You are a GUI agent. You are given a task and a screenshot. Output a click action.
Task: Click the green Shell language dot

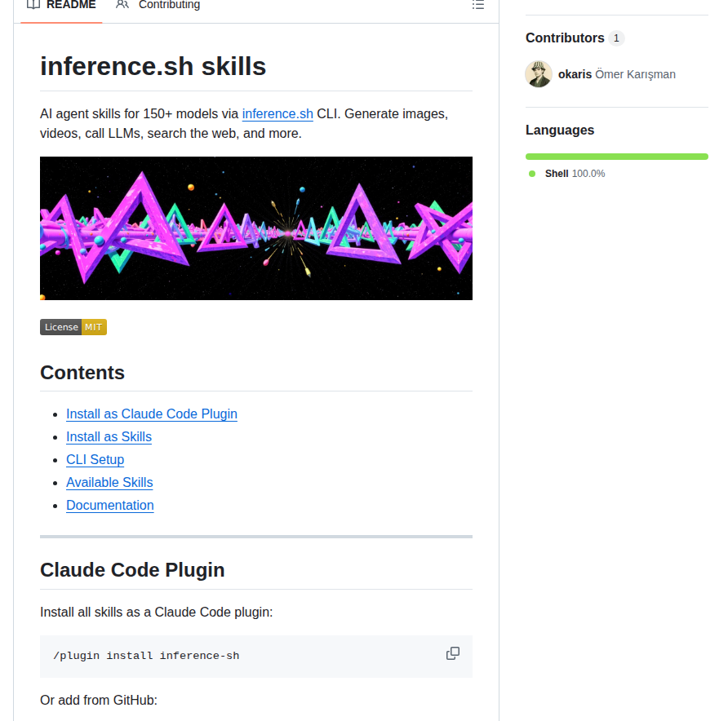click(532, 174)
